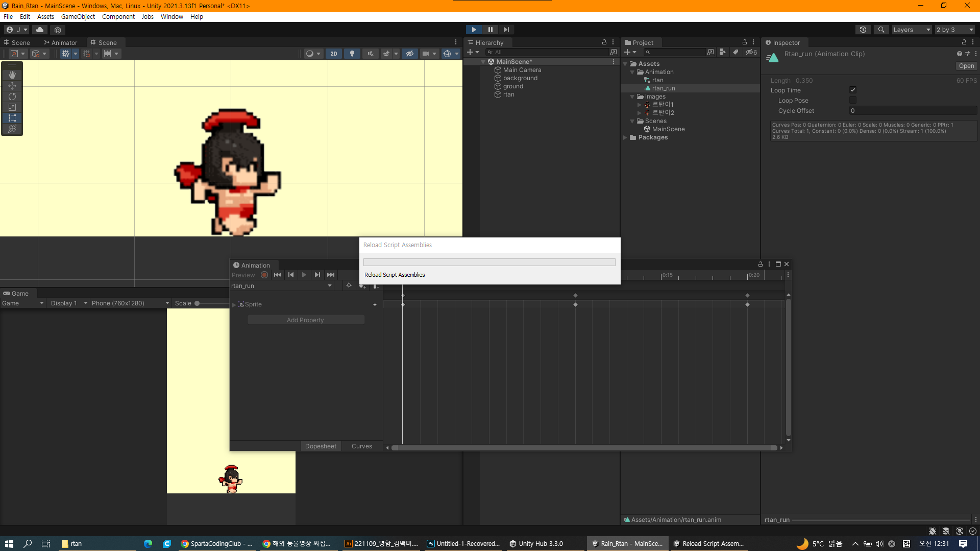980x551 pixels.
Task: Click the Cycle Offset input field
Action: [913, 111]
